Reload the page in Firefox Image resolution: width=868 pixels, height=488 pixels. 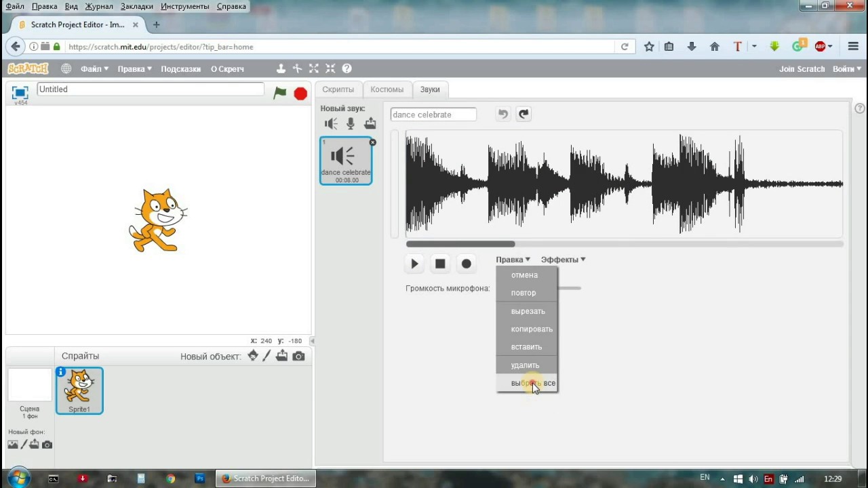pyautogui.click(x=625, y=47)
